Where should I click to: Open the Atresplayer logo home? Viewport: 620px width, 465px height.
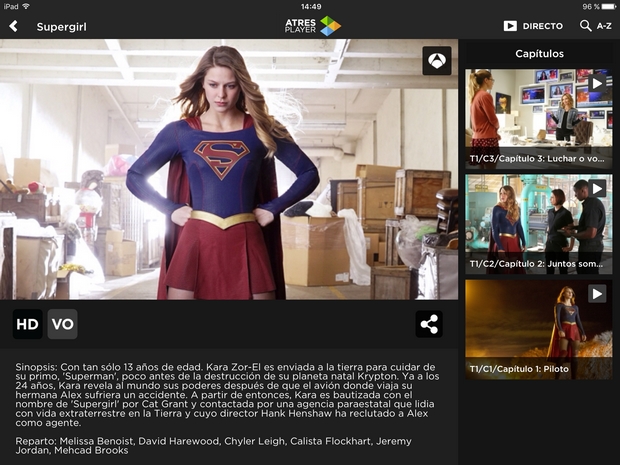pos(313,26)
